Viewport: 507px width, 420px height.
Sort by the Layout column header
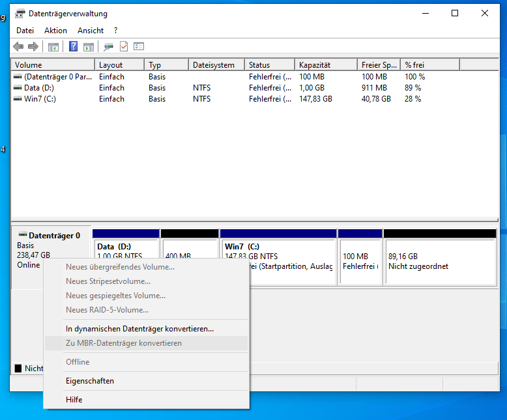pyautogui.click(x=119, y=65)
